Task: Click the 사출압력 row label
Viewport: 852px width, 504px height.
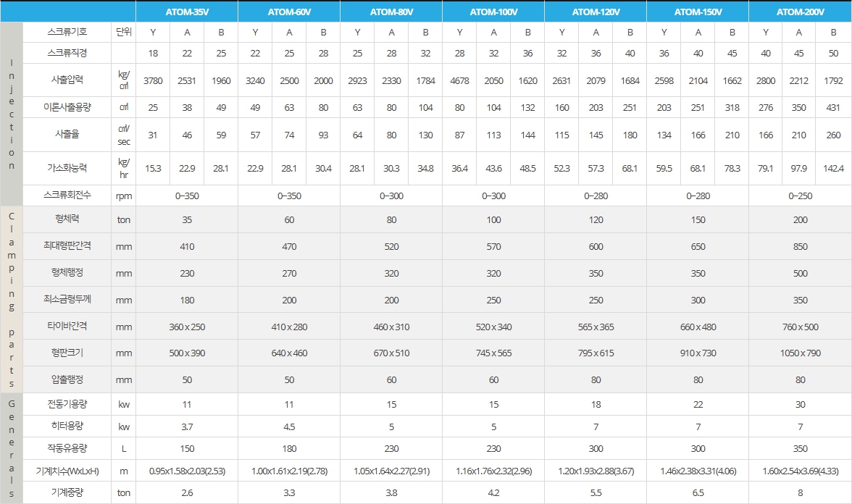Action: tap(67, 80)
